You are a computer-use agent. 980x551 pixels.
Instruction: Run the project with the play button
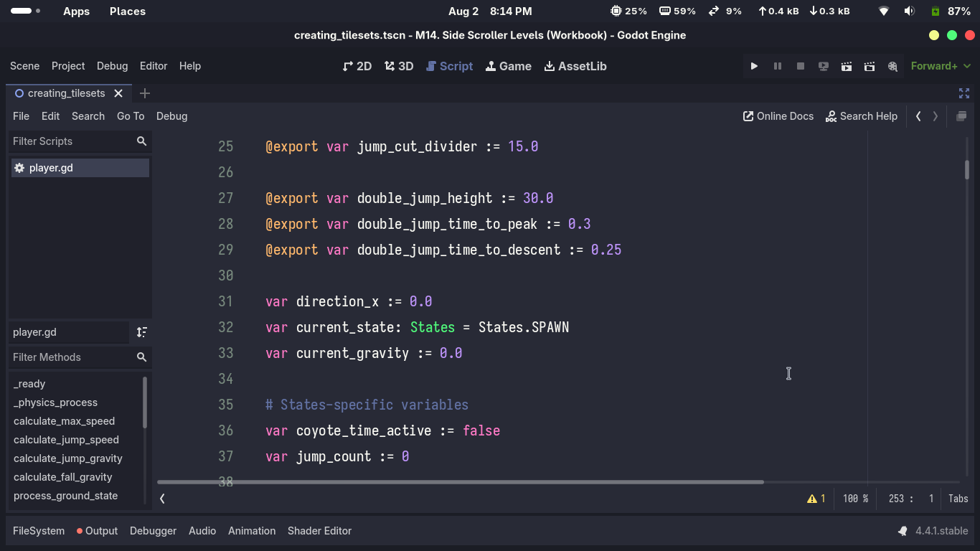point(754,66)
